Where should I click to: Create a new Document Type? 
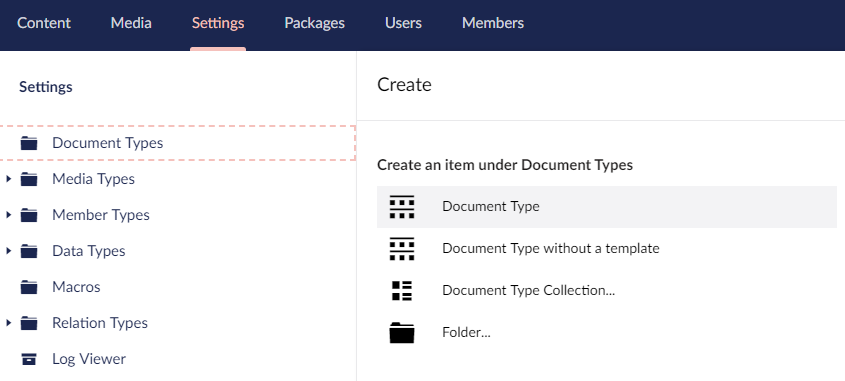(607, 206)
